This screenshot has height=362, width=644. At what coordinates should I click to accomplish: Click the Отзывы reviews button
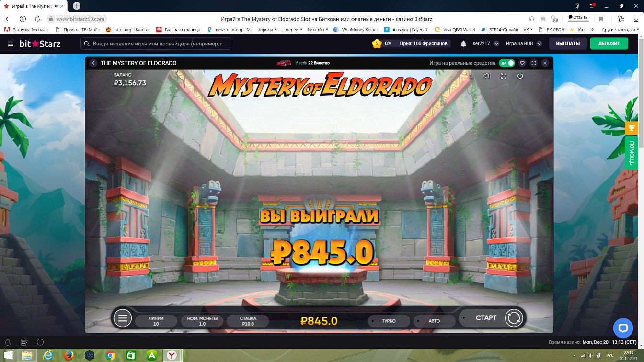click(x=578, y=18)
